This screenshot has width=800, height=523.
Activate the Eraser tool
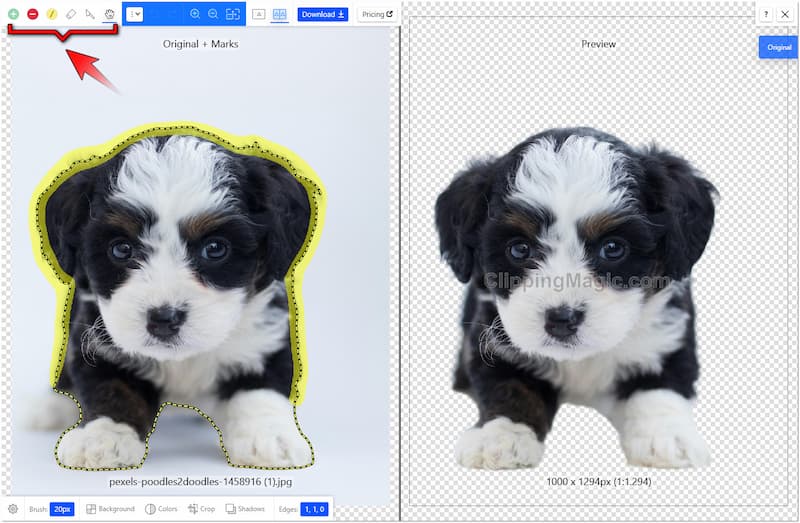click(70, 14)
